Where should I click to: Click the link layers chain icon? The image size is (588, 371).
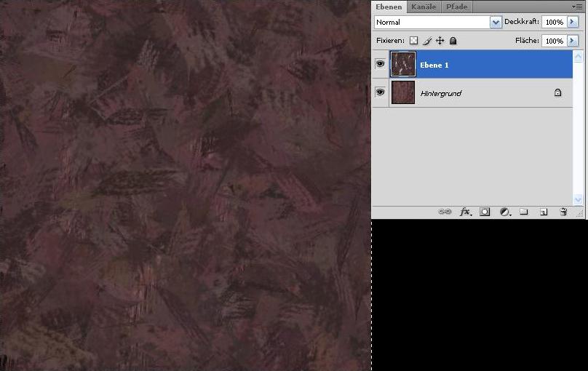pos(445,212)
